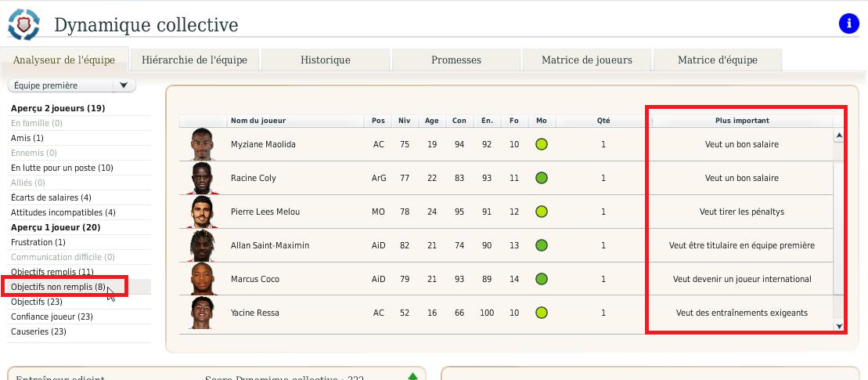The height and width of the screenshot is (380, 868).
Task: Switch to Matrice d'équipe tab
Action: pos(718,60)
